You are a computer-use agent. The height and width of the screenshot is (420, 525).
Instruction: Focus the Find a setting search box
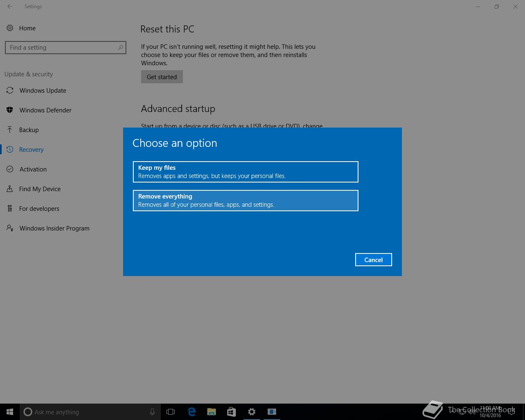pyautogui.click(x=66, y=48)
